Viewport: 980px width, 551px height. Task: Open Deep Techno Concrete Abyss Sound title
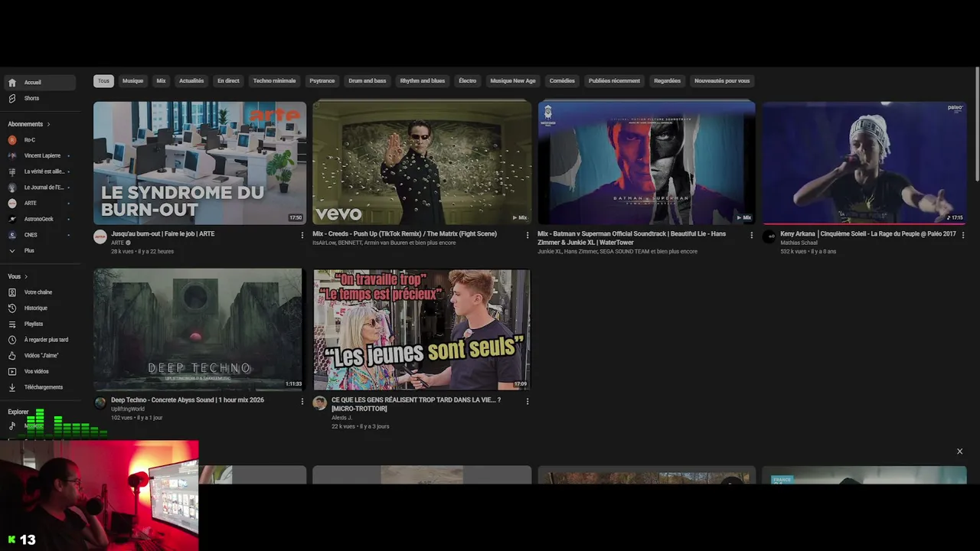pyautogui.click(x=188, y=400)
